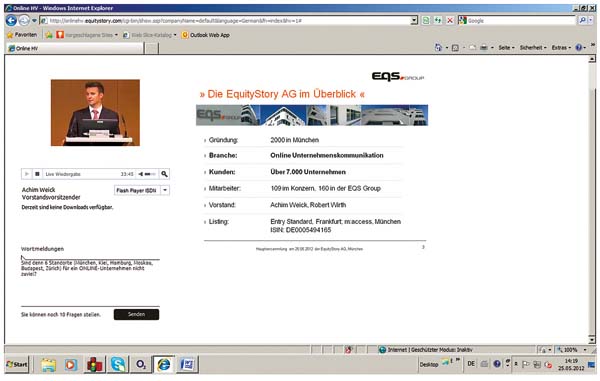The height and width of the screenshot is (381, 600).
Task: Send the question with Senden button
Action: (x=136, y=314)
